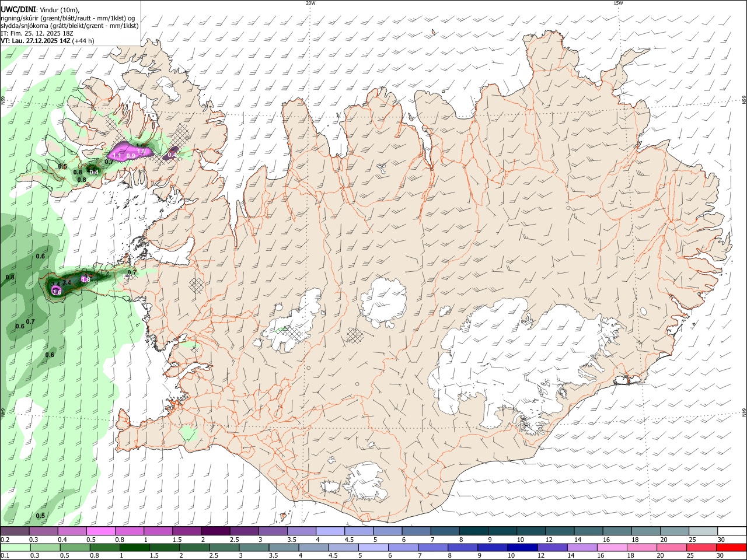Image resolution: width=747 pixels, height=560 pixels.
Task: Click the 1.8 value in the Snæfellsnes precipitation band
Action: pos(85,279)
